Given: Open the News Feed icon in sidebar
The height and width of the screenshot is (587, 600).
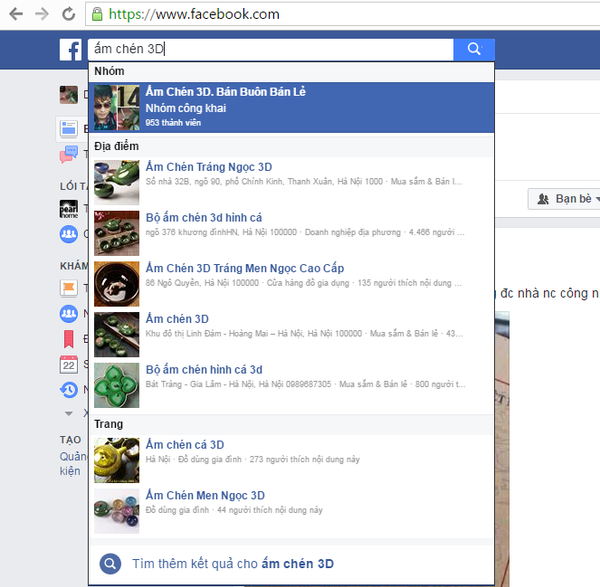Looking at the screenshot, I should tap(68, 129).
